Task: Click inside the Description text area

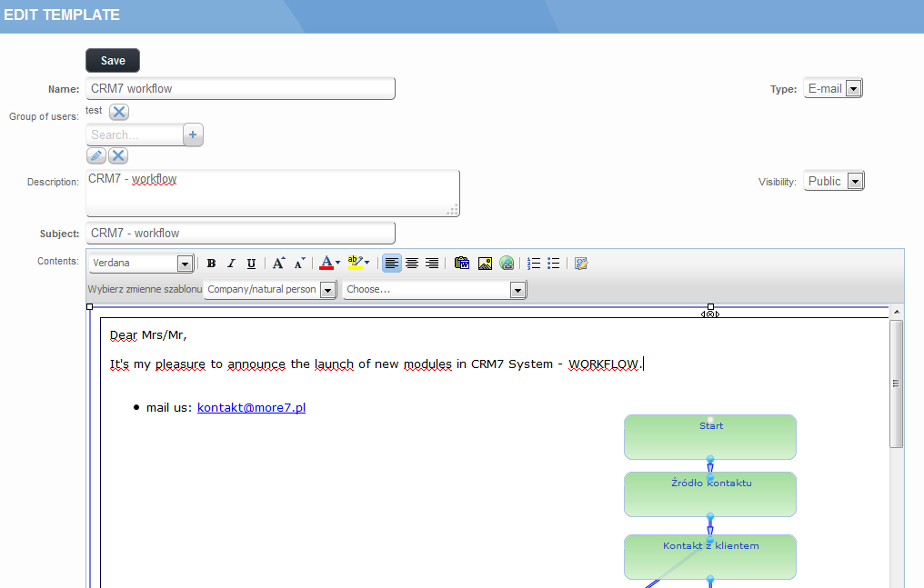Action: point(272,193)
